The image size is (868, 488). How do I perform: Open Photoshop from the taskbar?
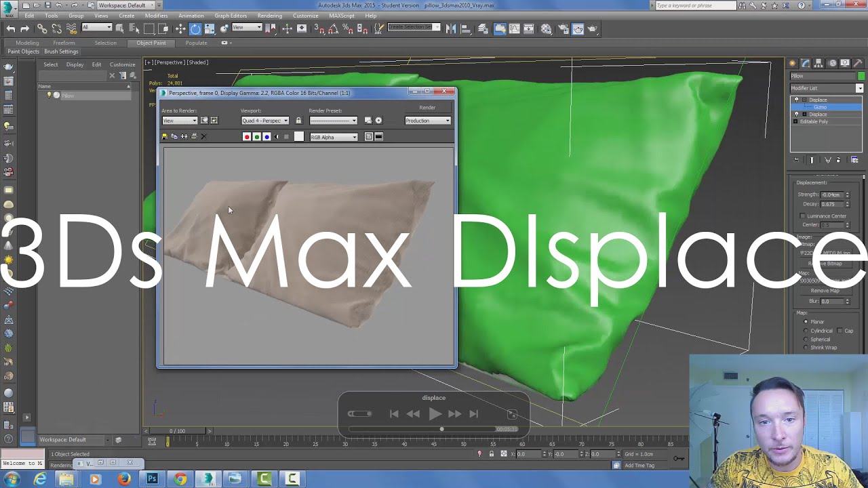[x=152, y=479]
